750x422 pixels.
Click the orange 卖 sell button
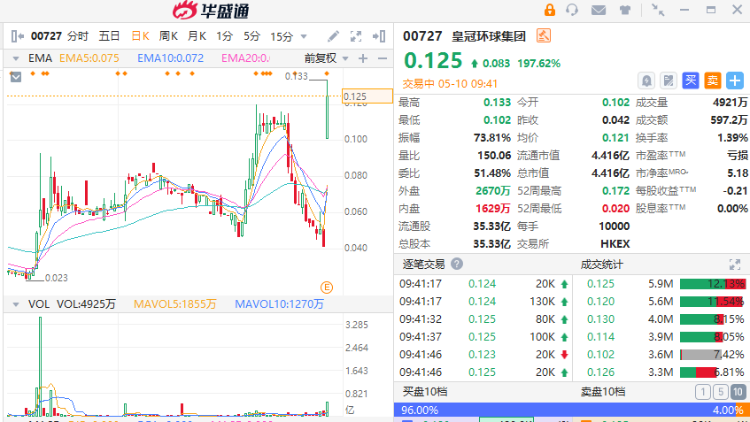coord(713,80)
